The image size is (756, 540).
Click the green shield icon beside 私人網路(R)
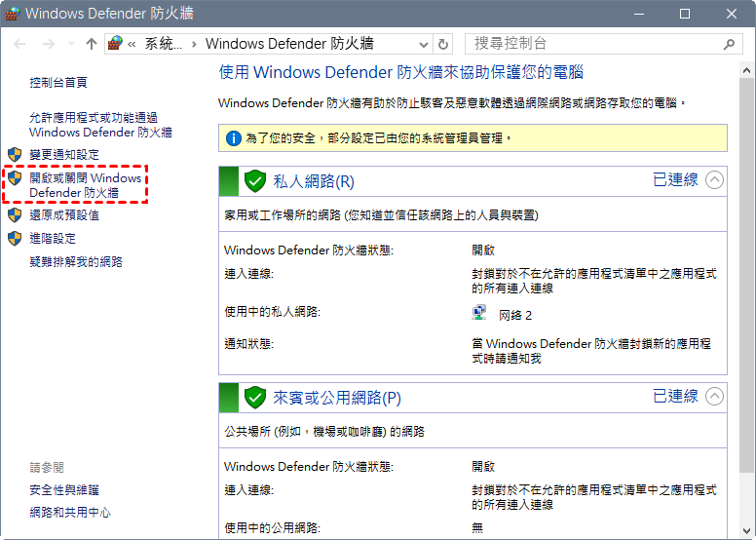click(x=255, y=181)
